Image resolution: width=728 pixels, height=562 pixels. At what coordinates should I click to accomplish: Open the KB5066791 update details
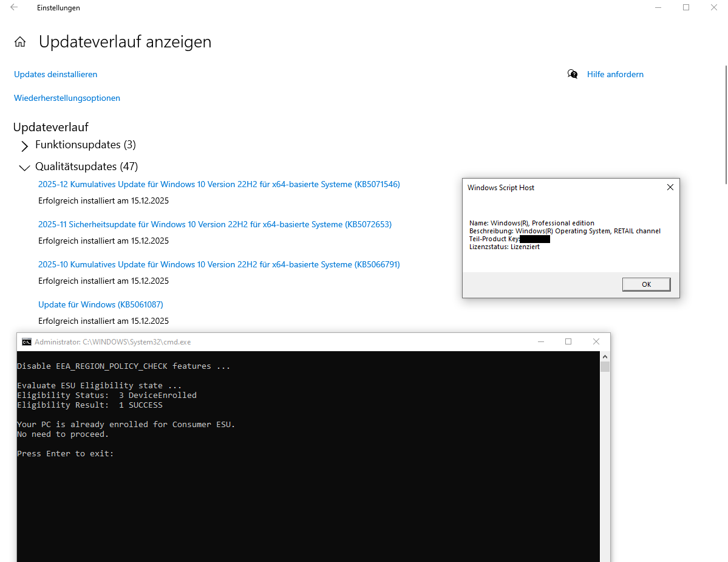coord(219,264)
